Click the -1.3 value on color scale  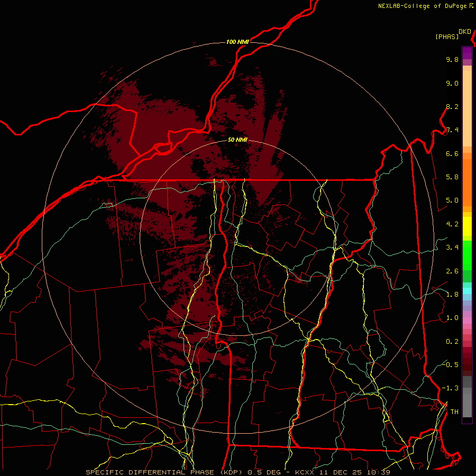pyautogui.click(x=450, y=389)
